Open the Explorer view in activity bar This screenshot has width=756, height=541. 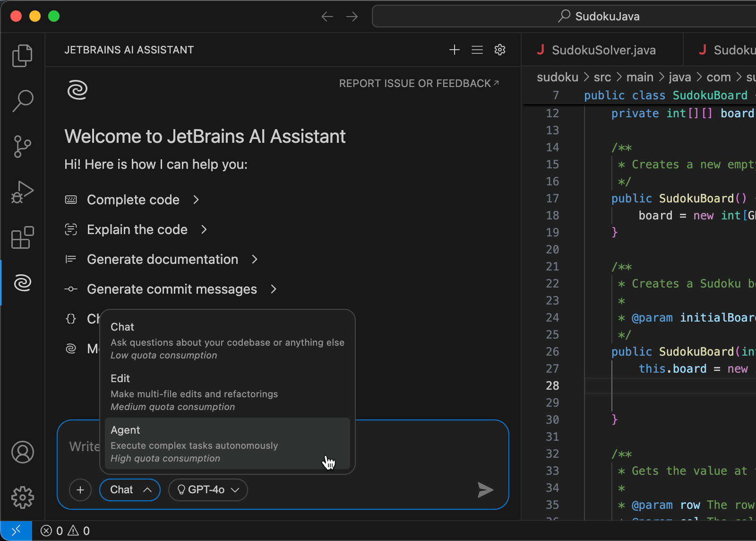(x=22, y=56)
